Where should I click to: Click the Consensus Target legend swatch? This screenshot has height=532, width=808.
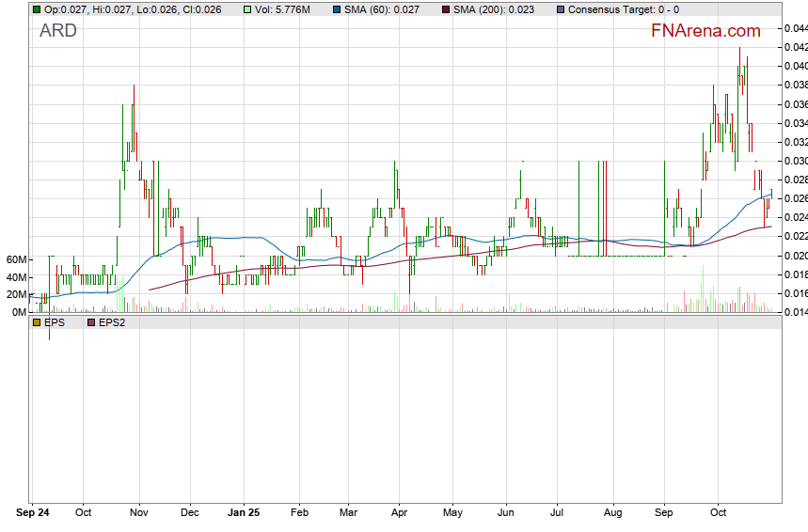tap(561, 9)
